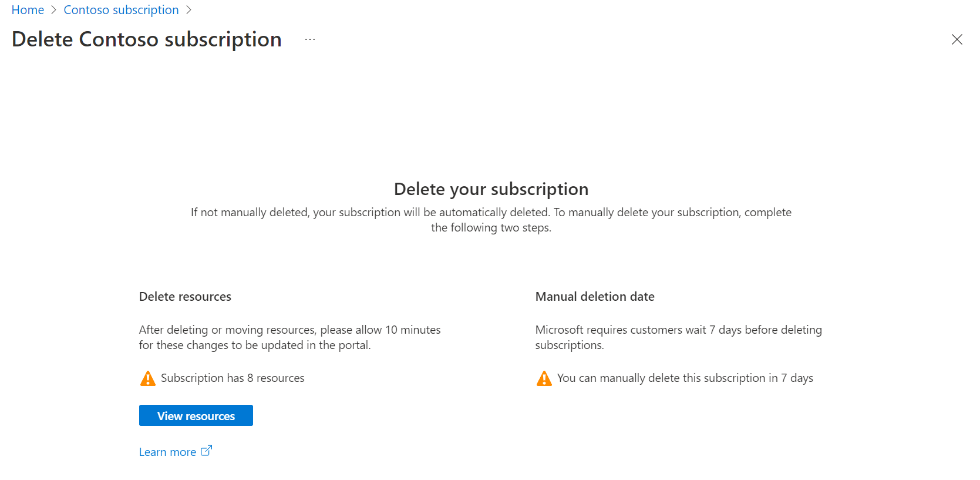
Task: Click the Home breadcrumb link
Action: tap(28, 10)
